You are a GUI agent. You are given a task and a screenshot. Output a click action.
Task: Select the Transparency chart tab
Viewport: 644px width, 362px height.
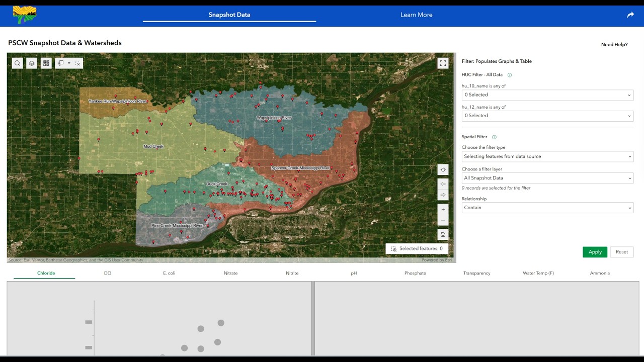(477, 273)
